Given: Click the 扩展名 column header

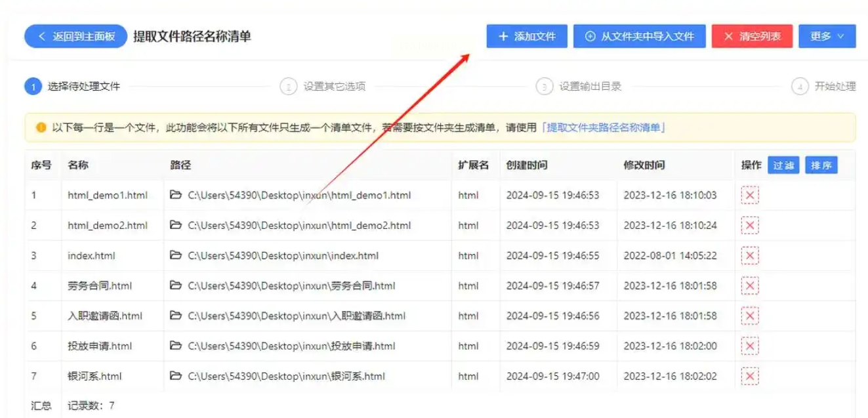Looking at the screenshot, I should pos(474,165).
